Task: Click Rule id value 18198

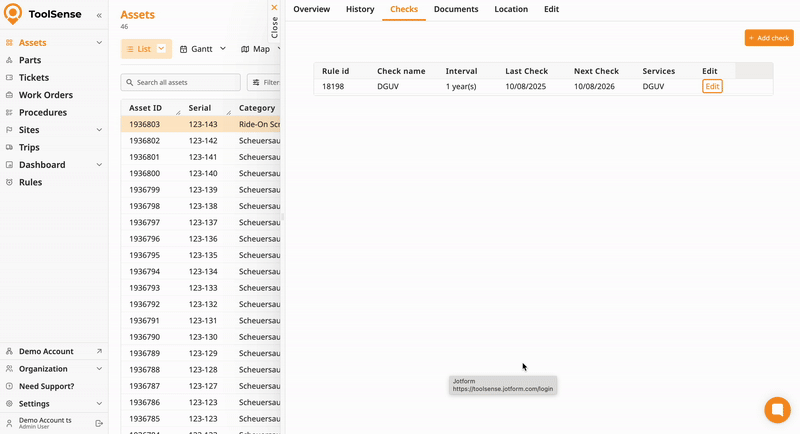Action: pos(333,86)
